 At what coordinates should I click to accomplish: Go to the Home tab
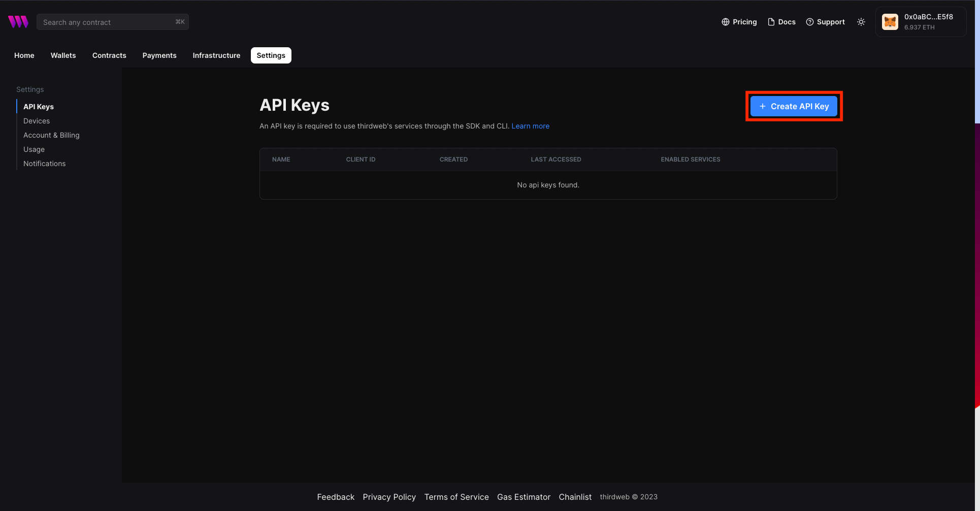(x=24, y=55)
